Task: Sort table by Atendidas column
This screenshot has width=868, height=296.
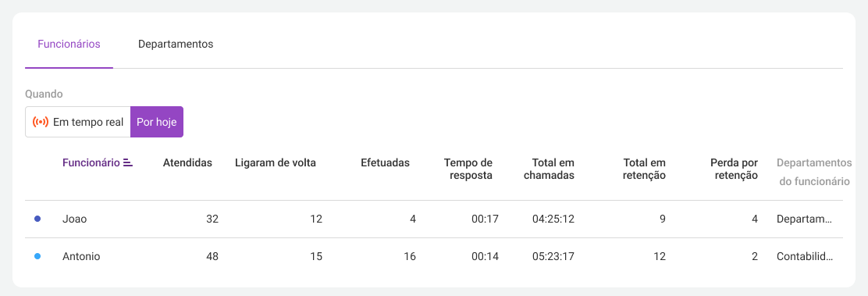Action: [x=187, y=162]
